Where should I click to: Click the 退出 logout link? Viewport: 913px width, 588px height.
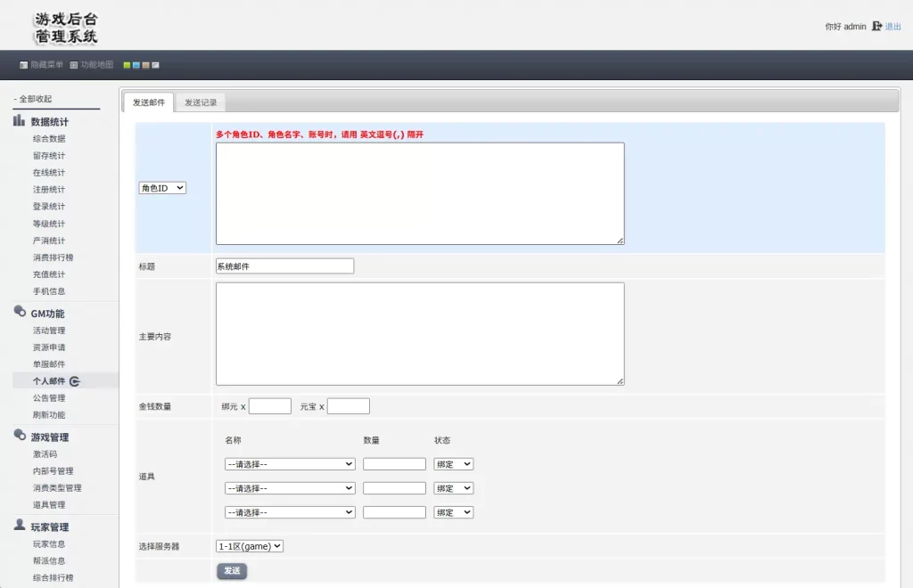click(892, 27)
